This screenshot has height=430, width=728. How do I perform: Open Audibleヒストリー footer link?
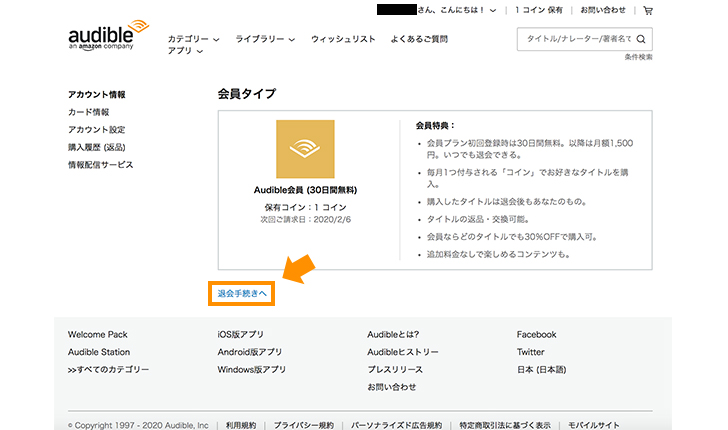403,352
